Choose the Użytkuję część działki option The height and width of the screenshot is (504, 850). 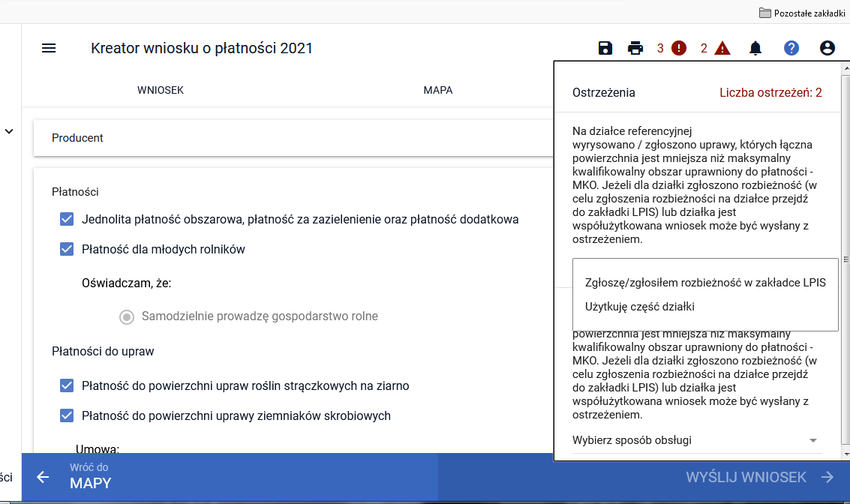[639, 307]
